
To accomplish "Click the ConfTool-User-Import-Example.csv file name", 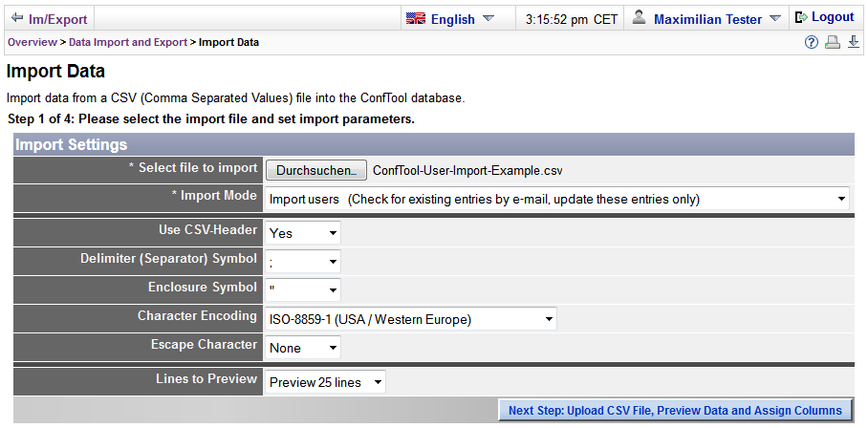I will pyautogui.click(x=467, y=170).
